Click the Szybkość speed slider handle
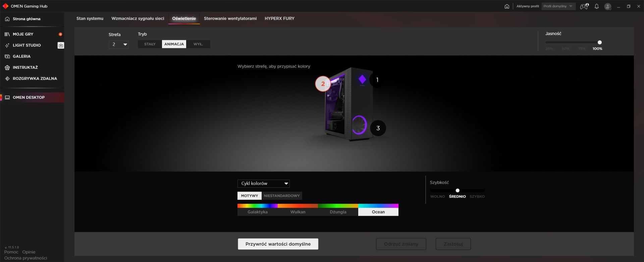Viewport: 644px width, 262px height. [x=458, y=190]
